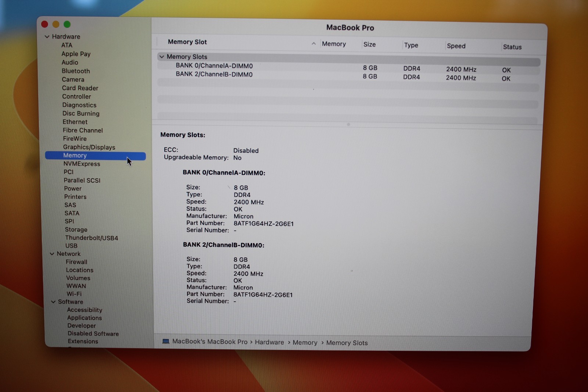Viewport: 588px width, 392px height.
Task: Open the Power hardware entry
Action: point(73,189)
